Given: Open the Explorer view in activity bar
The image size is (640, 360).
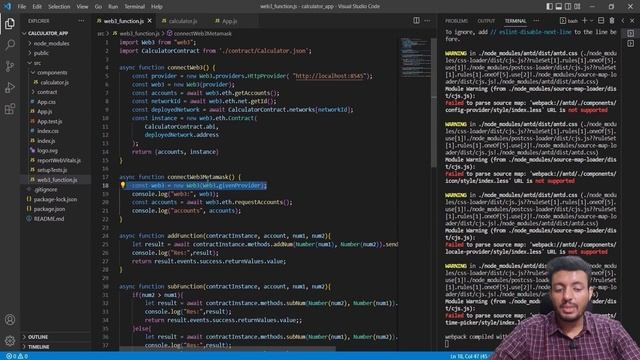Looking at the screenshot, I should coord(10,23).
